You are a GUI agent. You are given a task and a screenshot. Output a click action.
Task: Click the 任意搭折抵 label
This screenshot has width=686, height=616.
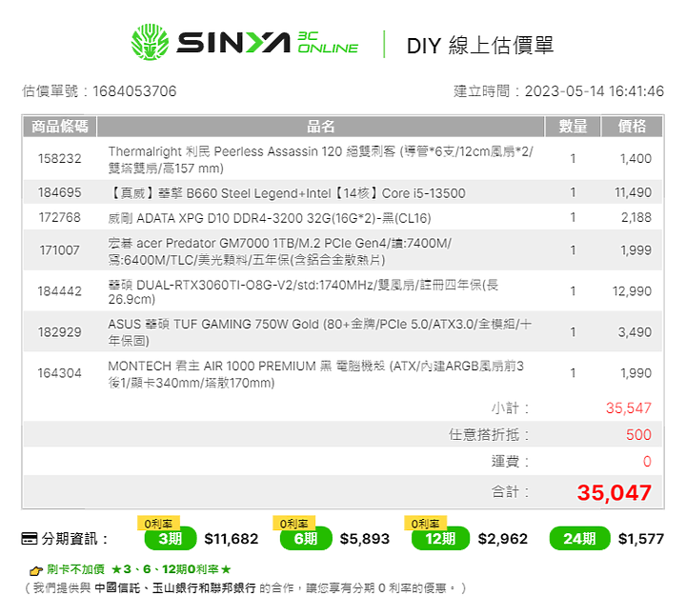tap(489, 434)
